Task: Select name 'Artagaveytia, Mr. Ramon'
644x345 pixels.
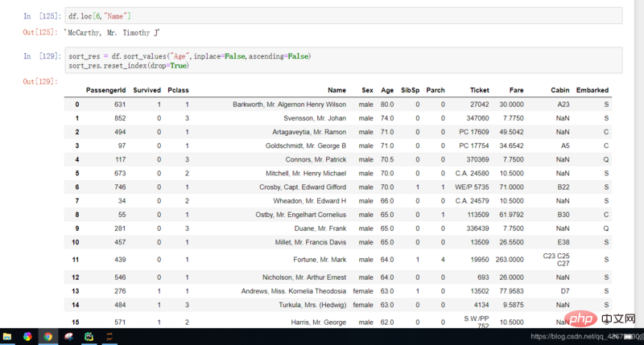Action: point(309,132)
